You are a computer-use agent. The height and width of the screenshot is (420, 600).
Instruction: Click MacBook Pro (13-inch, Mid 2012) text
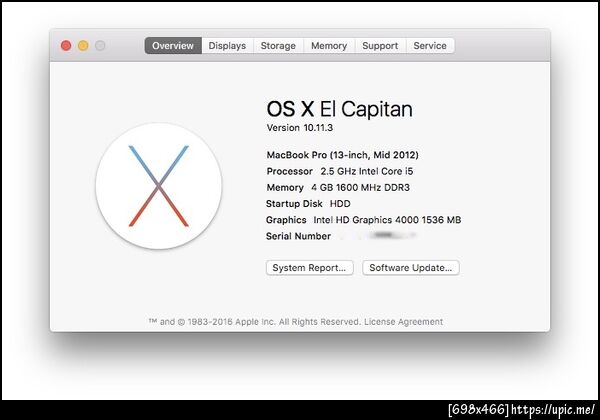[342, 155]
